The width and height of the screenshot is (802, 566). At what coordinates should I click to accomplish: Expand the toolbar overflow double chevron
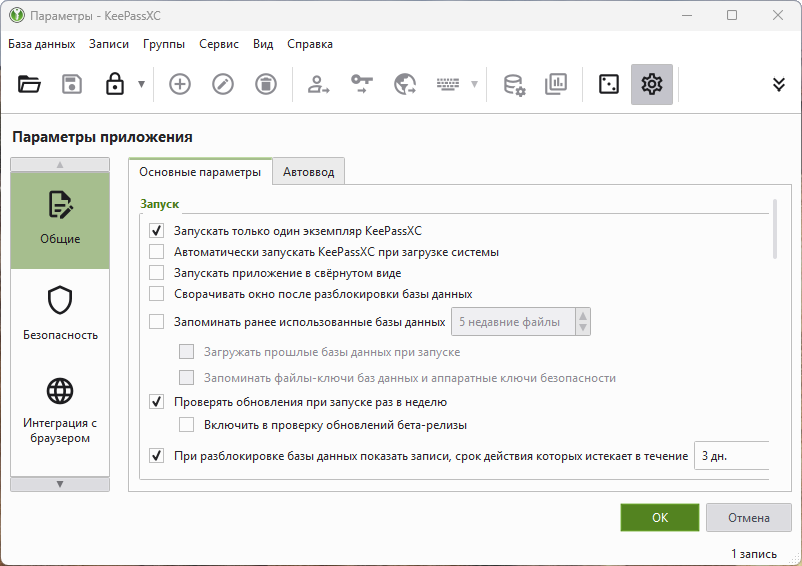click(x=779, y=85)
